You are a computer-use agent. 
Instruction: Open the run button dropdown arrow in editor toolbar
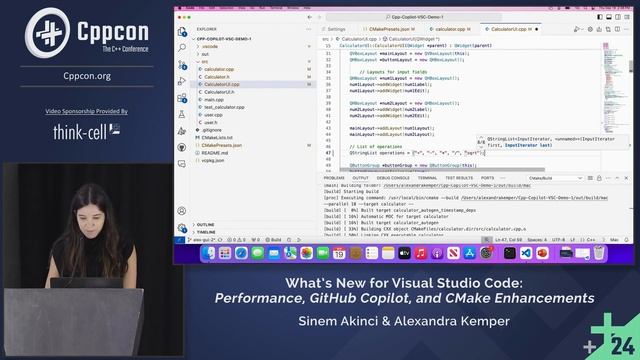[x=581, y=29]
